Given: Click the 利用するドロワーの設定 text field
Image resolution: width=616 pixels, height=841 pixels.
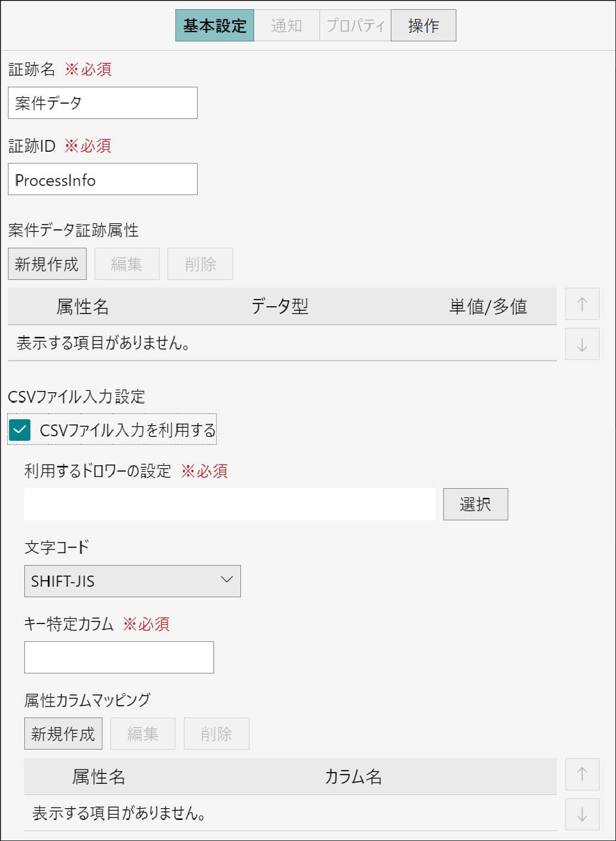Looking at the screenshot, I should 230,505.
